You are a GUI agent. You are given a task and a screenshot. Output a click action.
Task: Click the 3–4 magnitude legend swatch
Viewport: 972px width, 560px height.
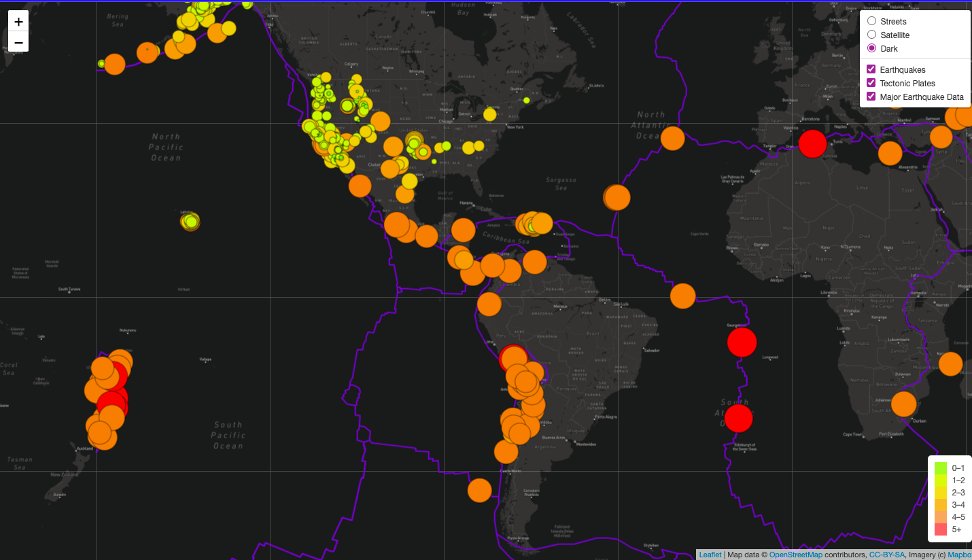point(941,504)
